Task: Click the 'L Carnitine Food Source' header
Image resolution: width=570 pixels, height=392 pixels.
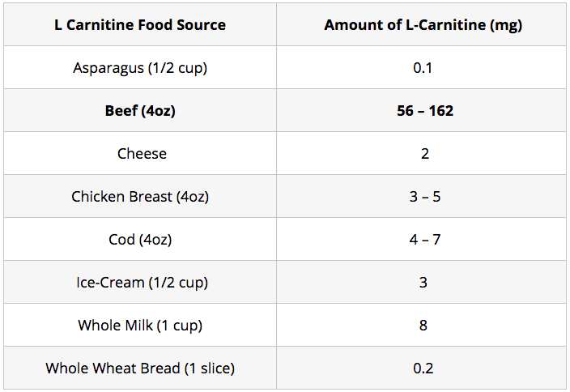Action: click(140, 25)
